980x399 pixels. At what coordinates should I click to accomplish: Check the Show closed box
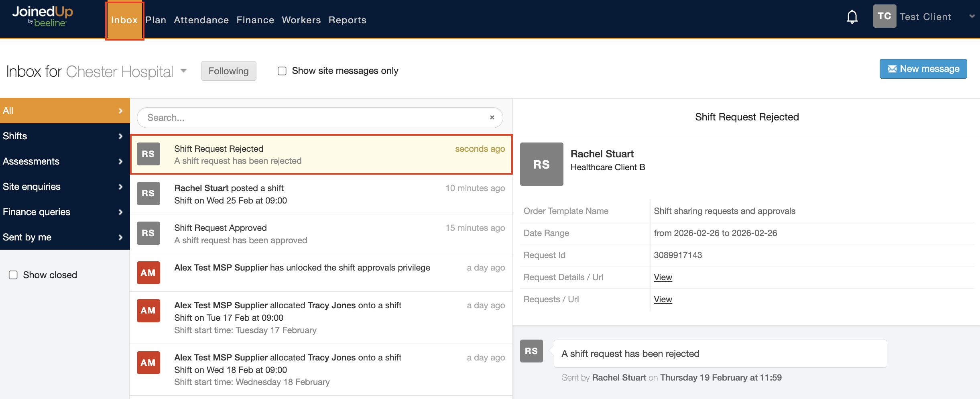(13, 275)
